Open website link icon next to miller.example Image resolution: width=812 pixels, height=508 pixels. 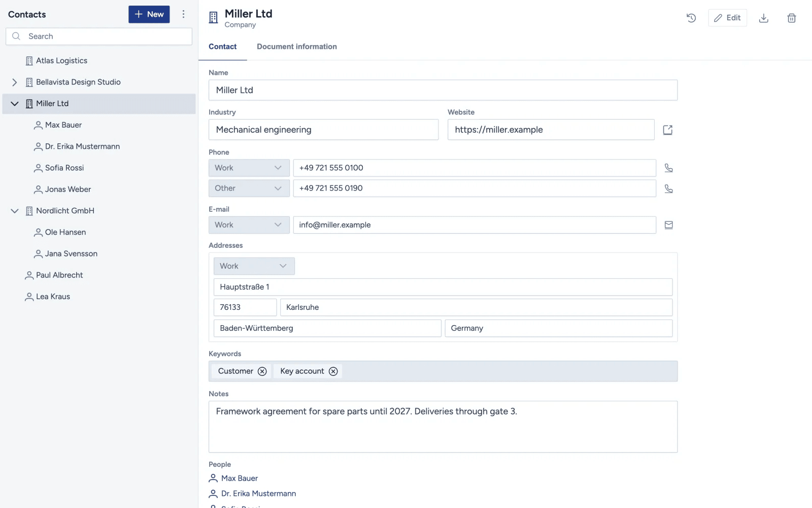668,130
